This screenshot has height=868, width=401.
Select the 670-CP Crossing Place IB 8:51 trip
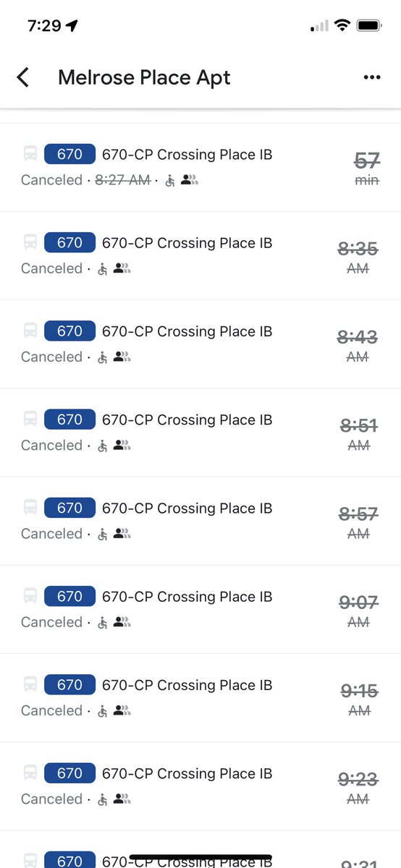[x=200, y=433]
